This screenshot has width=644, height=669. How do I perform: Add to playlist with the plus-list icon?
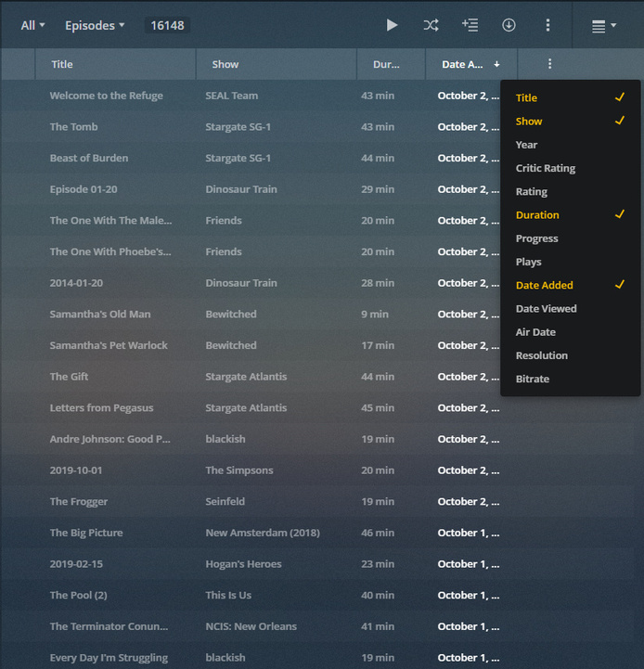pyautogui.click(x=470, y=25)
